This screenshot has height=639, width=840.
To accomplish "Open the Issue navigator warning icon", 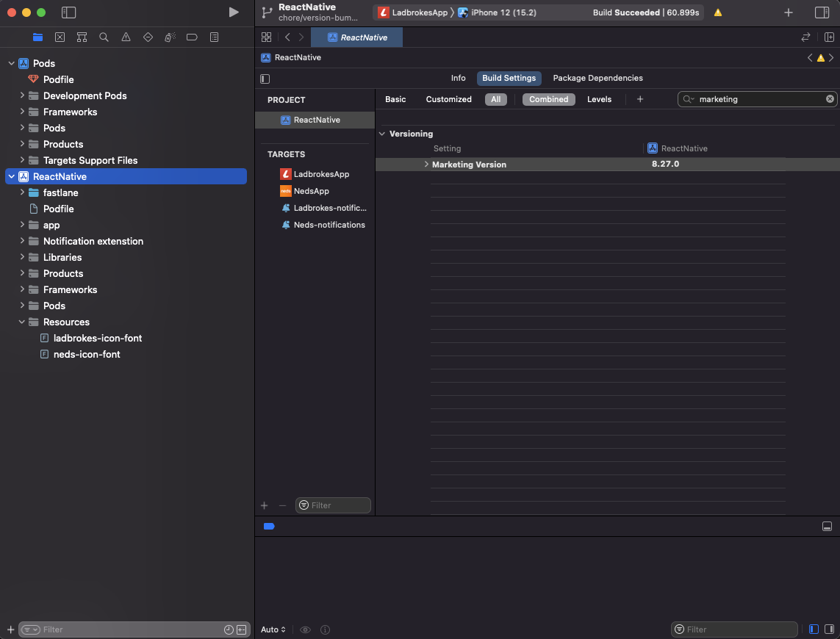I will 126,37.
